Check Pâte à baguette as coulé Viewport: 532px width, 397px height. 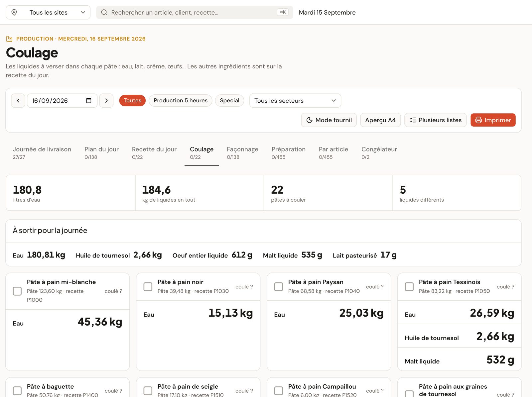pyautogui.click(x=17, y=391)
